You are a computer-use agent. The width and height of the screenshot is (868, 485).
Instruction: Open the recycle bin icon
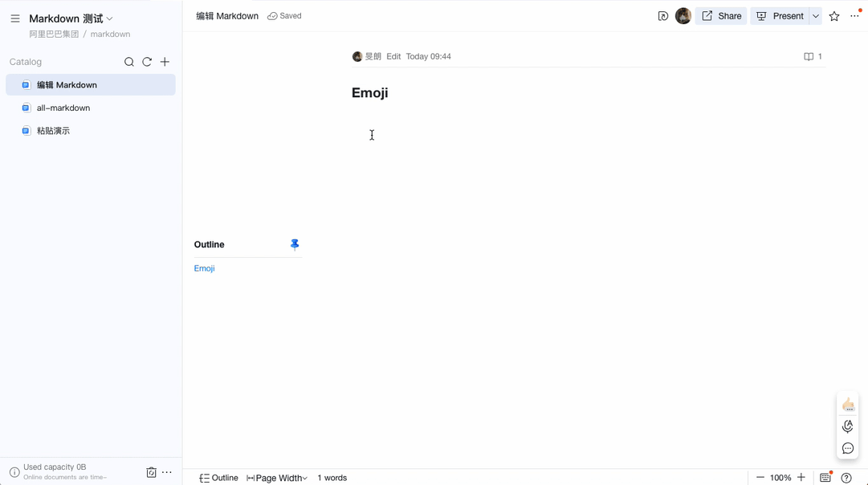(x=151, y=472)
